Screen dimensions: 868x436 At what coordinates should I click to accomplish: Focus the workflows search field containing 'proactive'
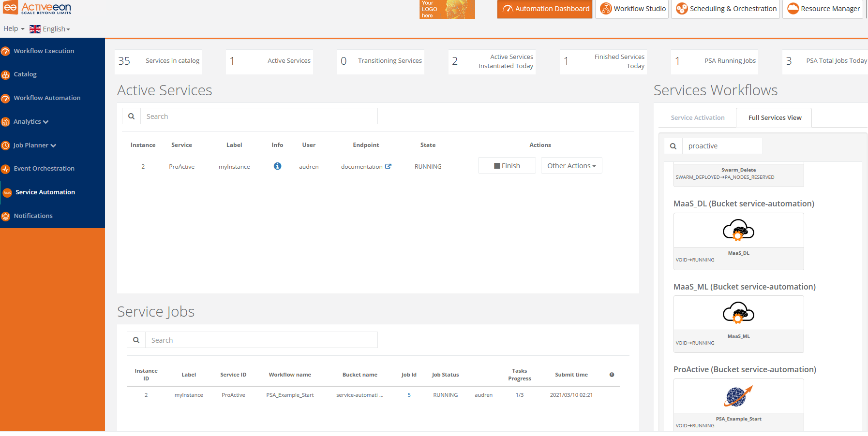coord(722,145)
